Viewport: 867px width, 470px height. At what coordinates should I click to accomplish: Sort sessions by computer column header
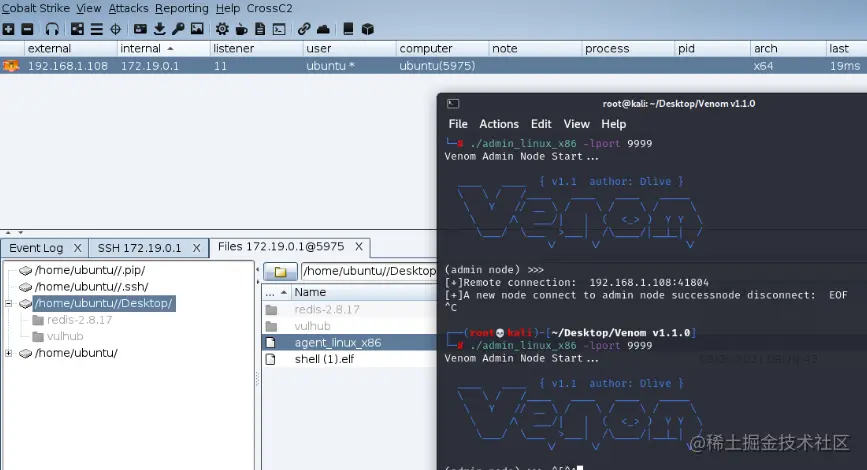click(x=442, y=49)
